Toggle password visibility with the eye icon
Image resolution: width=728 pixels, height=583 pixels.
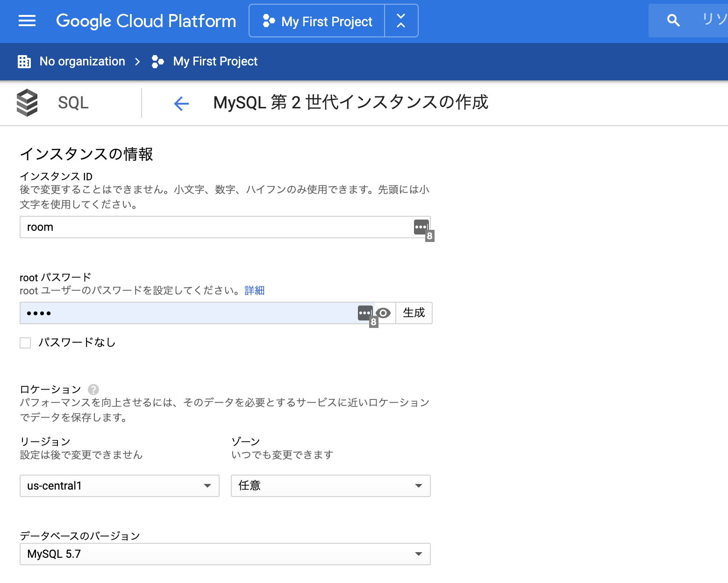click(383, 313)
